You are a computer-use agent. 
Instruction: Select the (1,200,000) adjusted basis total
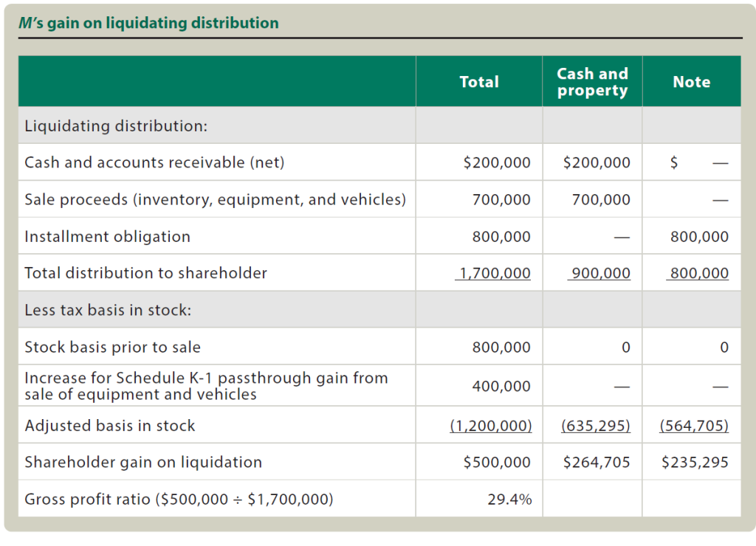pos(491,425)
